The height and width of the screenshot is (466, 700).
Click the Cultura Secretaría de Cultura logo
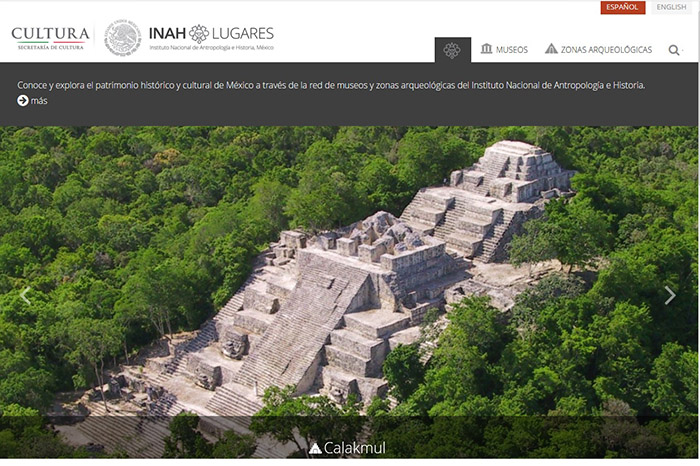(x=50, y=38)
